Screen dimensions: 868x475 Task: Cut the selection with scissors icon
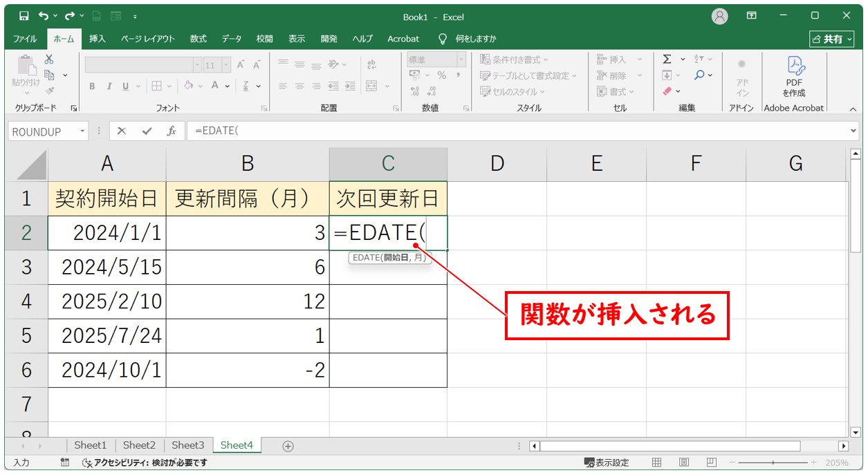[x=49, y=59]
